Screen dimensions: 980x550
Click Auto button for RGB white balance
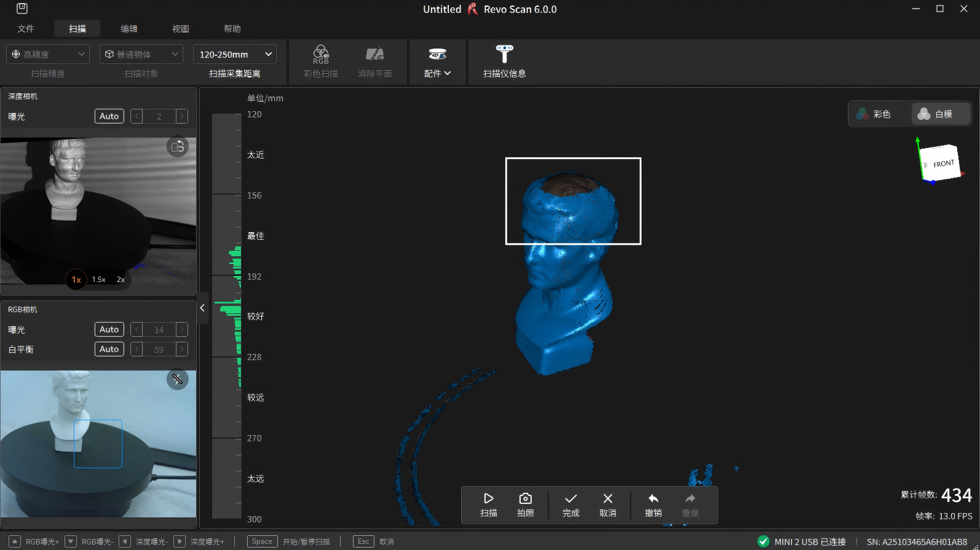click(x=109, y=349)
